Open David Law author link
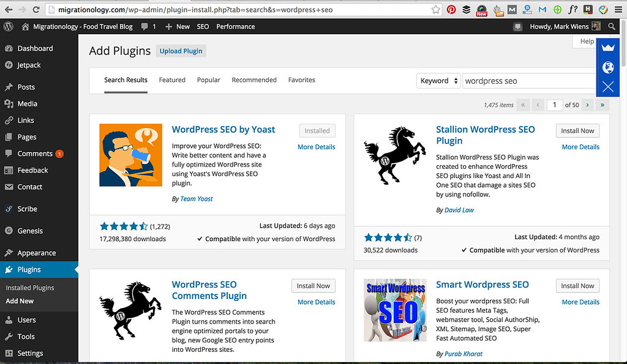627x364 pixels. [459, 210]
